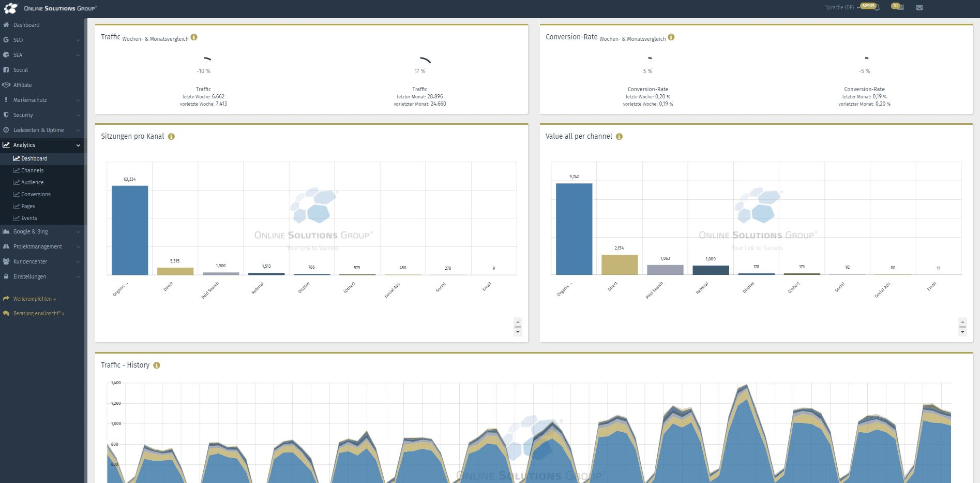Viewport: 980px width, 483px height.
Task: Click the clock icon beside Ladezeiten & Uptime
Action: point(6,130)
